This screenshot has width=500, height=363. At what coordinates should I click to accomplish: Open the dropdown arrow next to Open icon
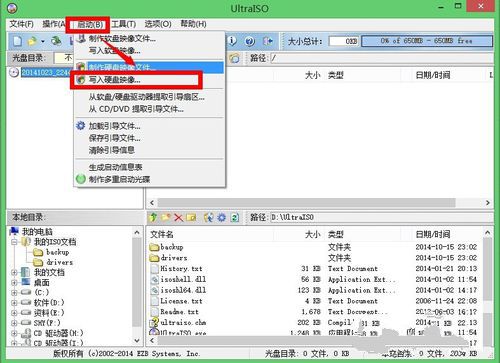tap(43, 41)
